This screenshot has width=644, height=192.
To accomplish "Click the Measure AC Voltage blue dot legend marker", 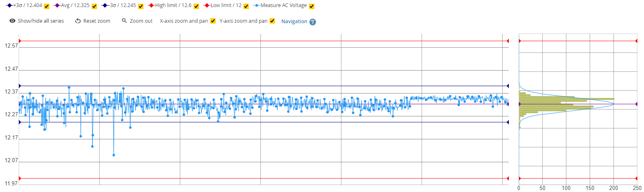I will coord(257,6).
